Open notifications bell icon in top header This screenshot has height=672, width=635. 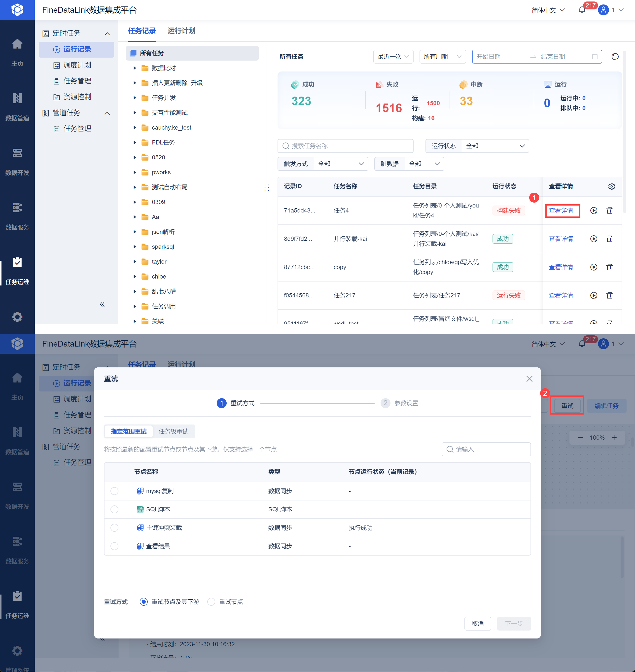pos(582,10)
